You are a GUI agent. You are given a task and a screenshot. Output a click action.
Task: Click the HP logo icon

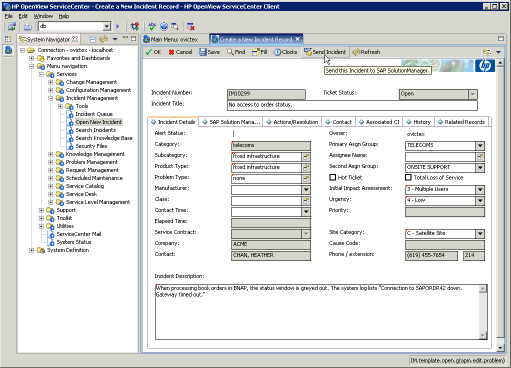[x=485, y=66]
